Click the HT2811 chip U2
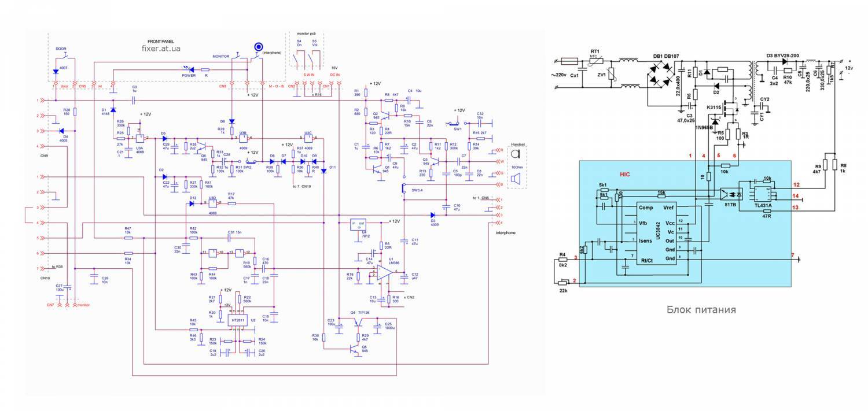Screen dimensions: 868x411 [x=237, y=320]
